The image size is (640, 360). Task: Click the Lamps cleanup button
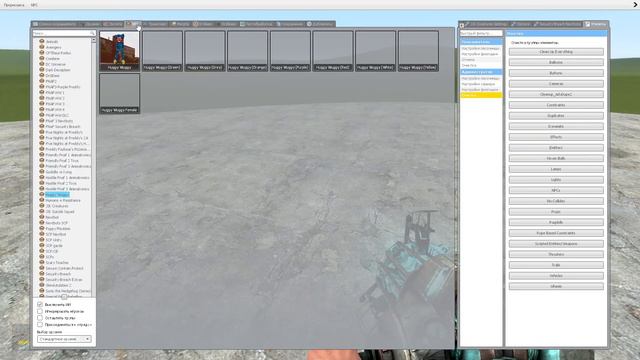[556, 169]
